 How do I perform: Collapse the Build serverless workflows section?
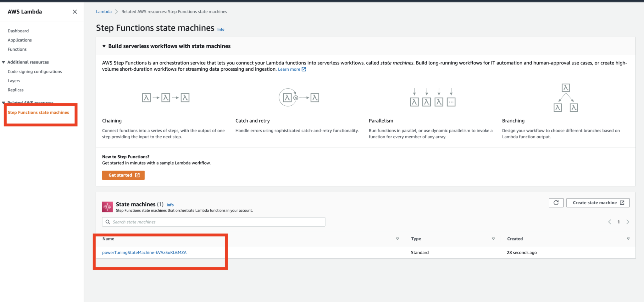tap(104, 46)
